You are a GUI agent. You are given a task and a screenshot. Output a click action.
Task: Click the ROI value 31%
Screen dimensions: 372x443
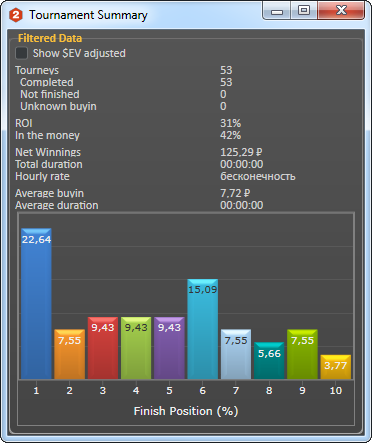point(231,123)
